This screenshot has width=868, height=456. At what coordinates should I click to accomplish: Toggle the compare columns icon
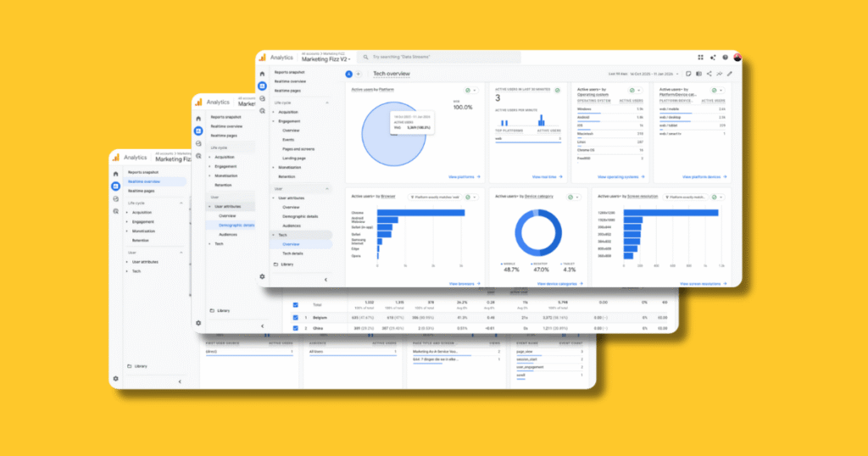(x=698, y=74)
